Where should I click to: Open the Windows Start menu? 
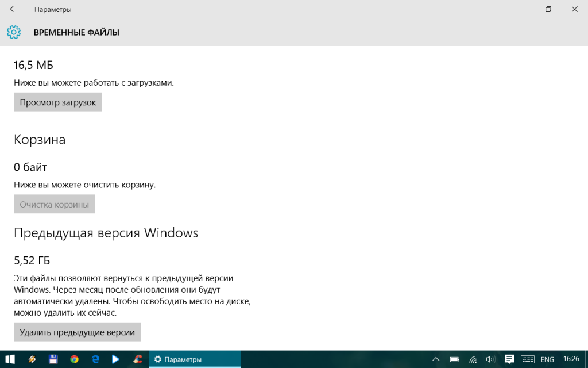(x=11, y=359)
